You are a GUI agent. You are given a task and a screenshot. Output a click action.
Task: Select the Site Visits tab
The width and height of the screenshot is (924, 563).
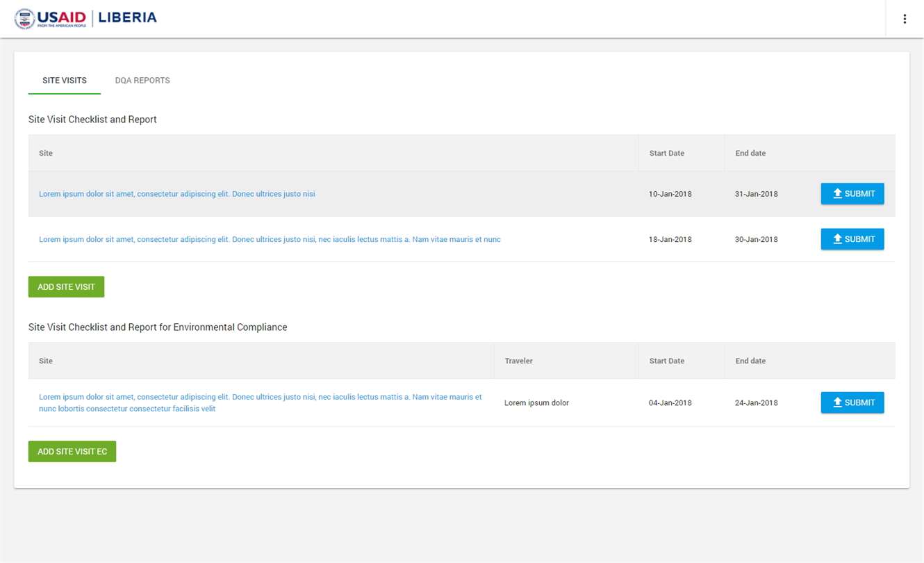click(65, 81)
